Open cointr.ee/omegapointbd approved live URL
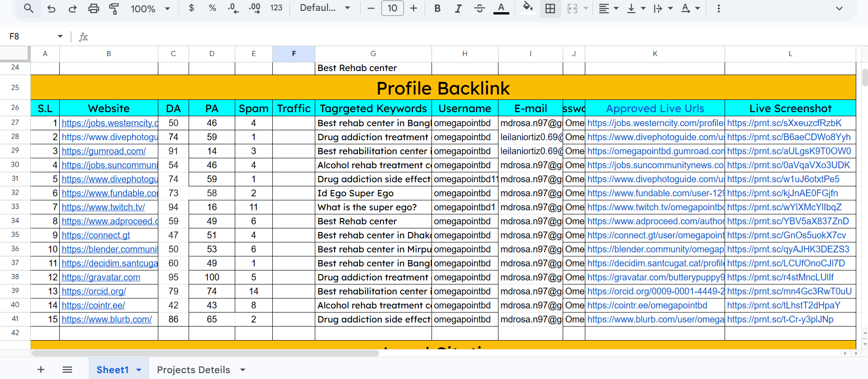This screenshot has height=379, width=868. (647, 305)
